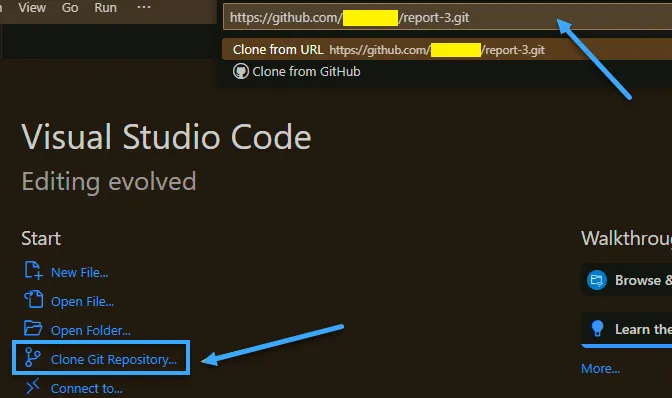Screen dimensions: 672x398
Task: Open the View menu
Action: tap(32, 8)
